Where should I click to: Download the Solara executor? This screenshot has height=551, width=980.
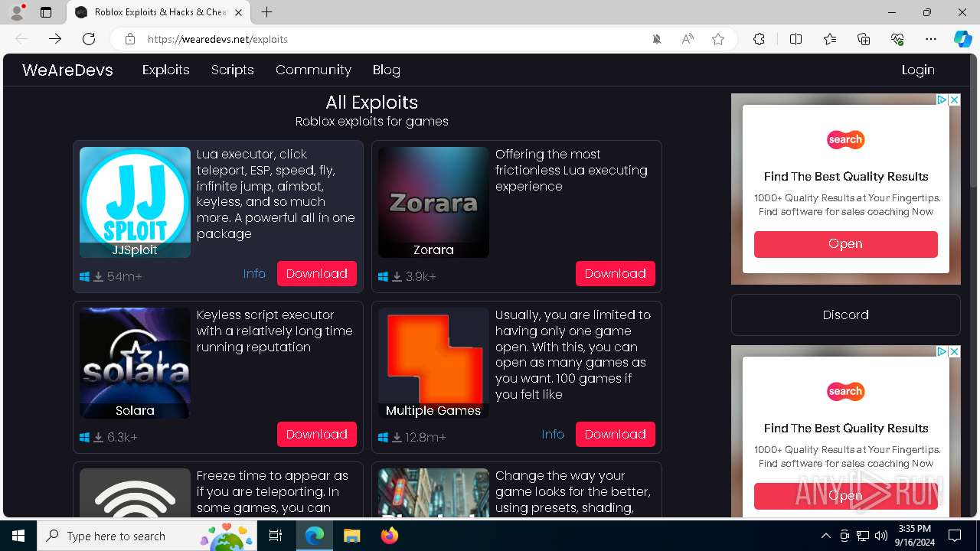click(x=316, y=434)
